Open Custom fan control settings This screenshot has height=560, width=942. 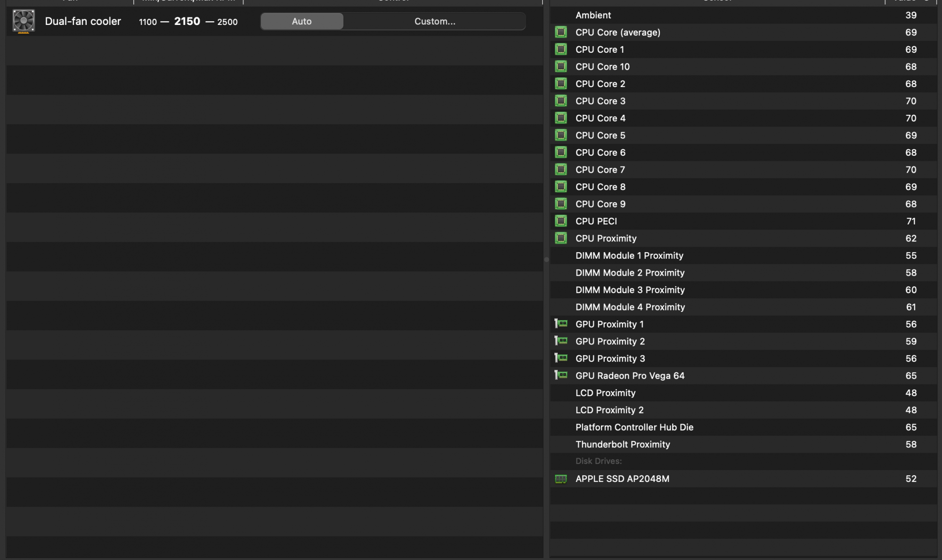[x=434, y=21]
